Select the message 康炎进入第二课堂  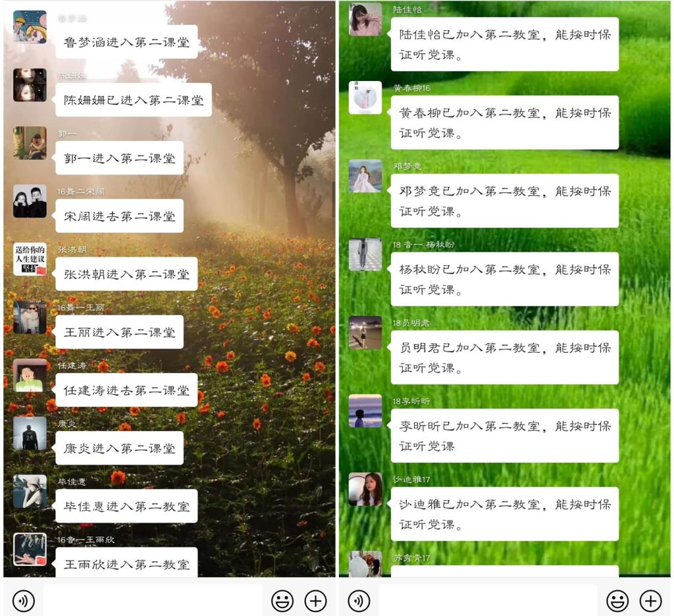click(120, 448)
